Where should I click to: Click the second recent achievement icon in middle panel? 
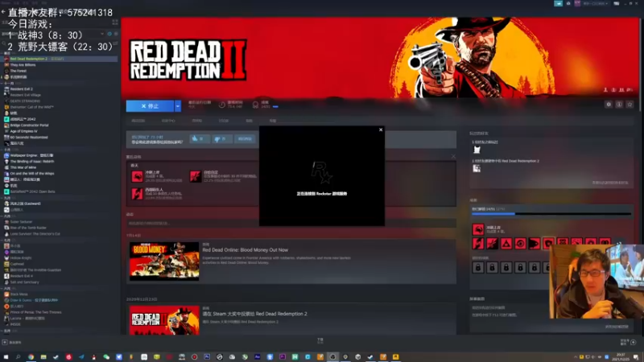click(x=195, y=176)
